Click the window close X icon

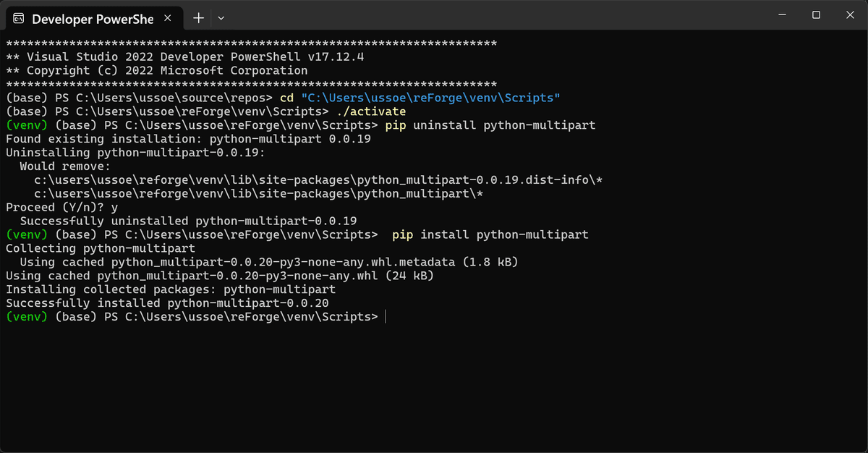point(850,14)
